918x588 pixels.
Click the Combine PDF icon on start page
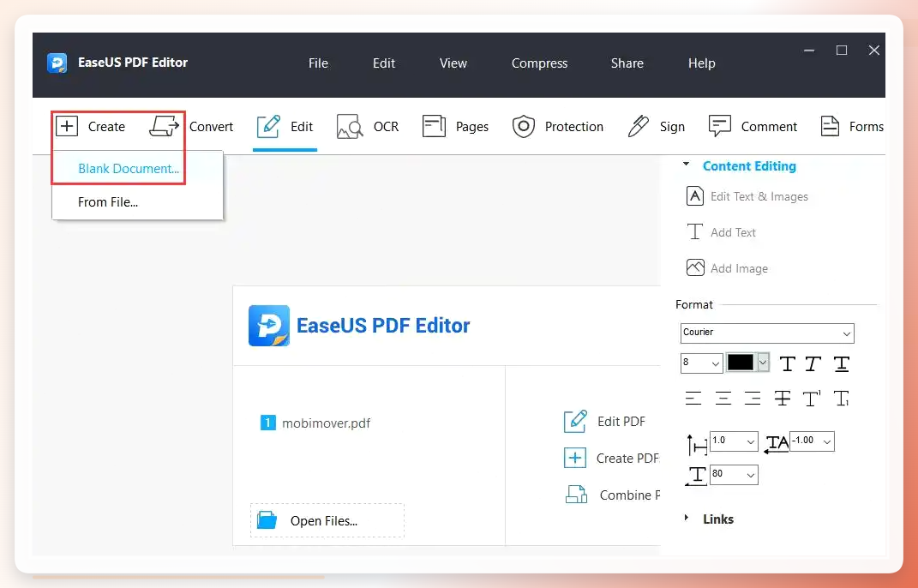pyautogui.click(x=576, y=495)
